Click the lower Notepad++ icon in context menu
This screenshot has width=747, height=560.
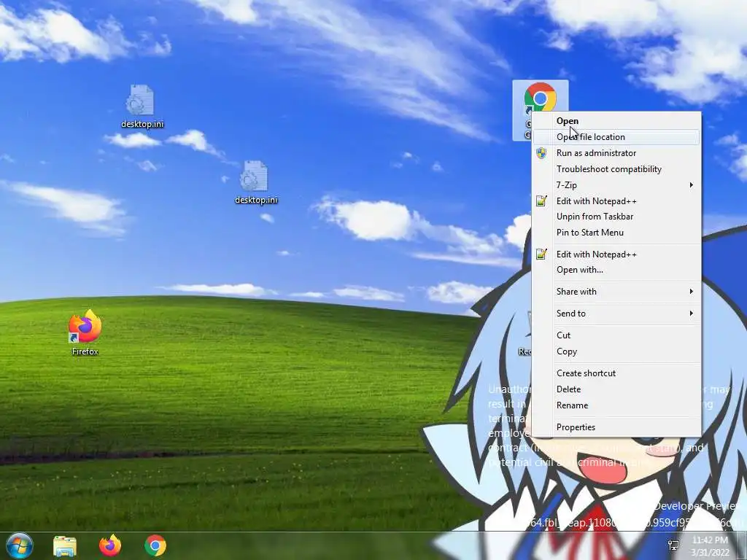[x=541, y=254]
